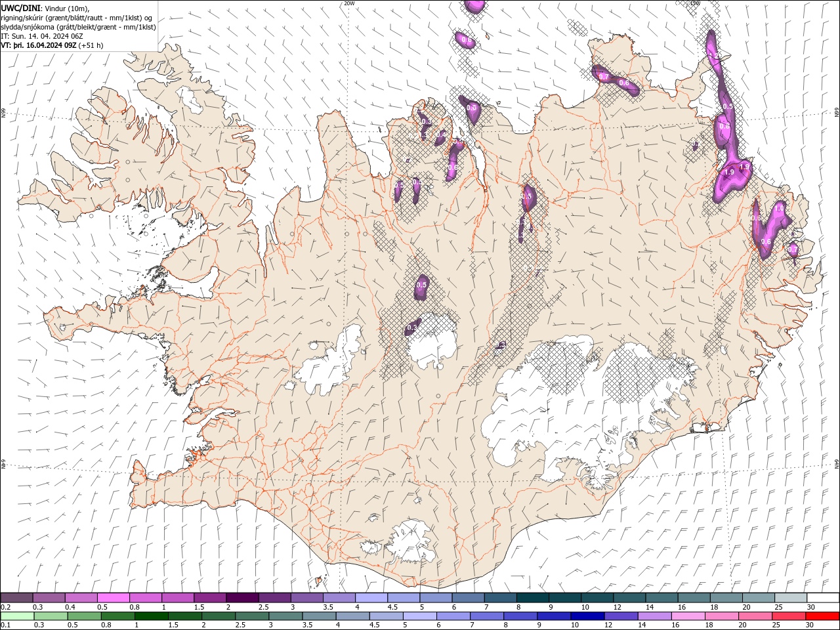The width and height of the screenshot is (840, 630).
Task: Select the deep blue lower swatch from 10 to 12
Action: 587,616
